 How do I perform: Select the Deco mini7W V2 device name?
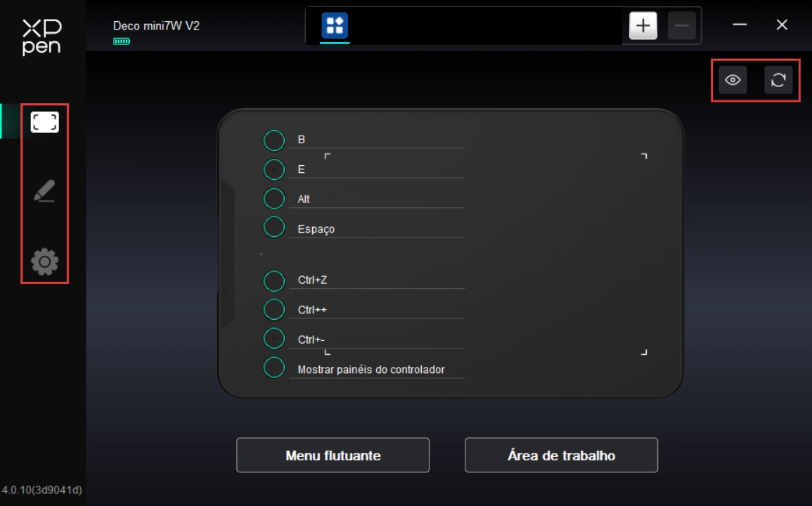tap(156, 26)
